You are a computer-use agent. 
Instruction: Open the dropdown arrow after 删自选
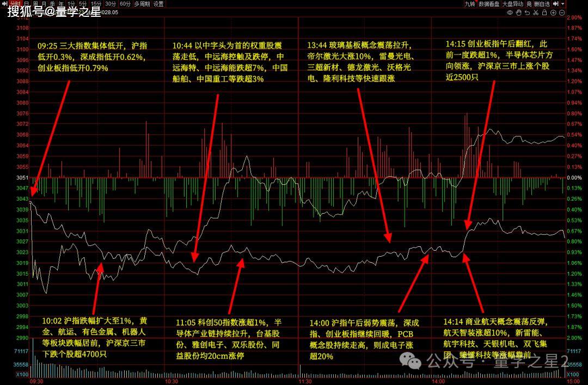[563, 4]
